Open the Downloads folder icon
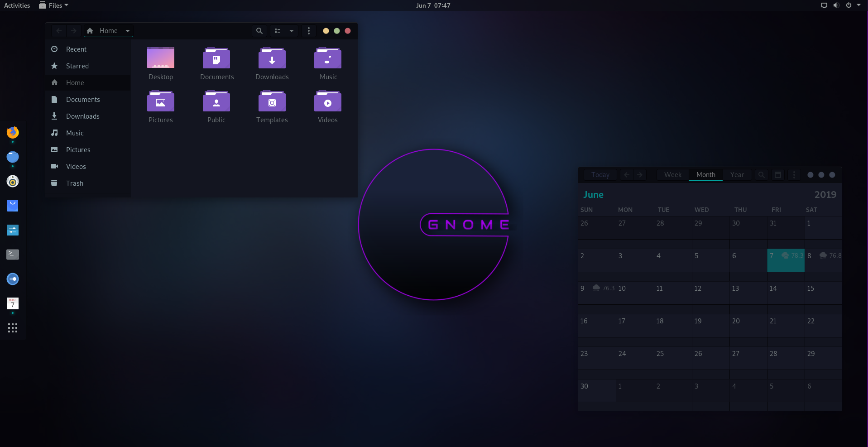868x447 pixels. pos(272,58)
